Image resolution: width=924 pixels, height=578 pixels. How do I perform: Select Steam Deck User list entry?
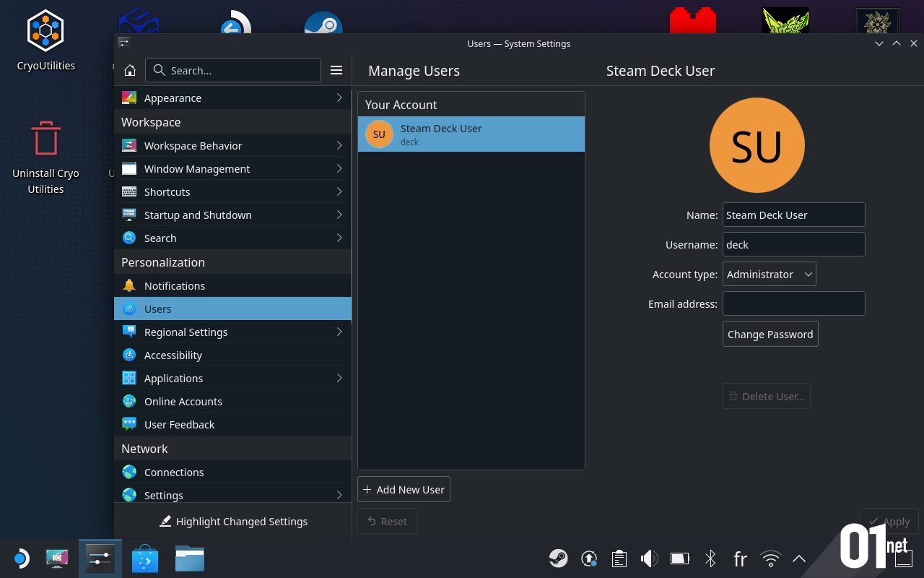point(471,134)
